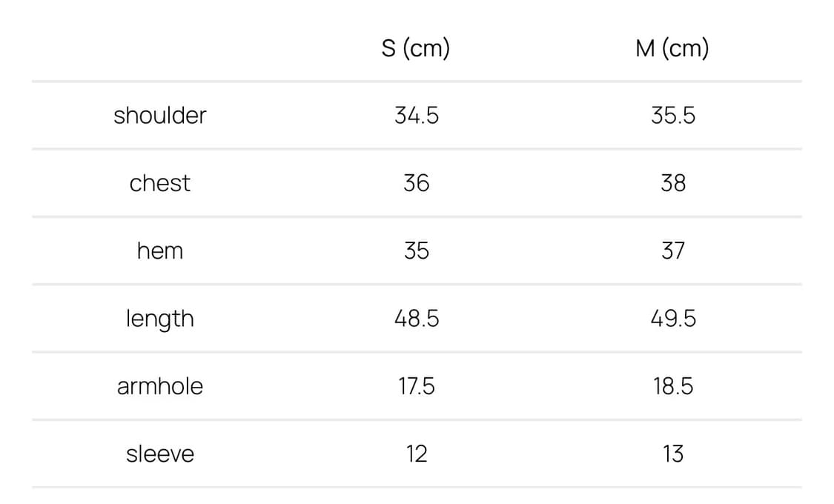Select the shoulder row label
This screenshot has width=834, height=504.
coord(159,116)
